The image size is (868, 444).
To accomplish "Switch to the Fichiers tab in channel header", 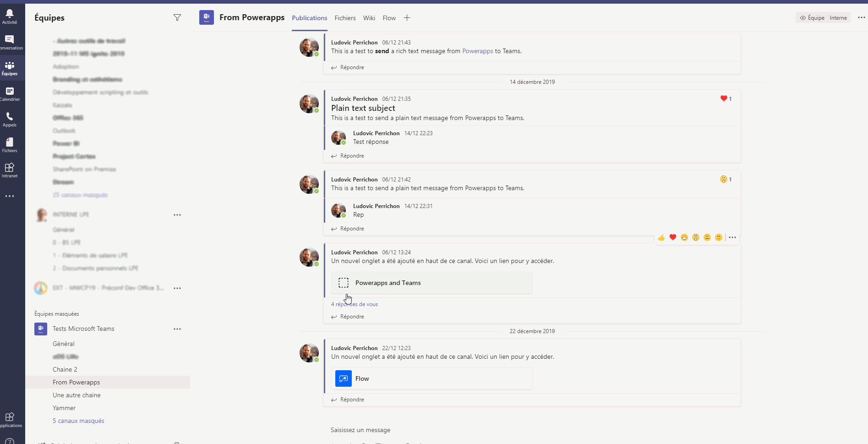I will (x=345, y=18).
